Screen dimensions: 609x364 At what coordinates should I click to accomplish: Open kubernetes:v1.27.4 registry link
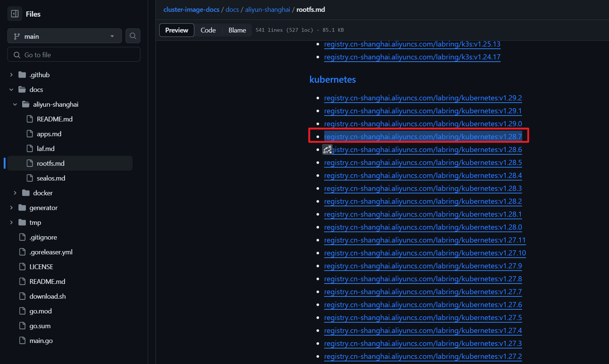point(423,330)
